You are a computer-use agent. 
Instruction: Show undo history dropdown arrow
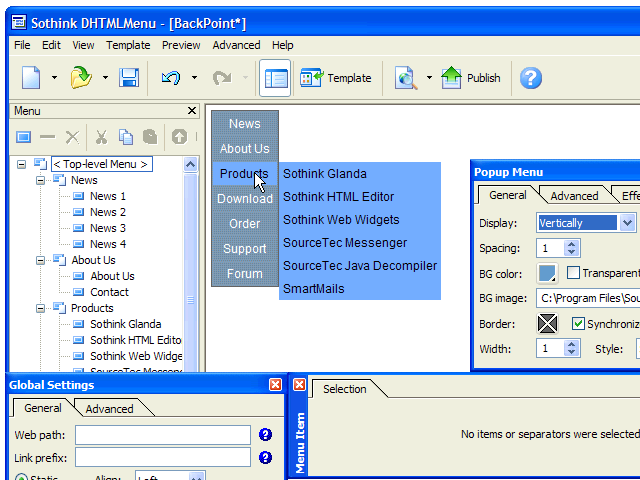pos(194,78)
